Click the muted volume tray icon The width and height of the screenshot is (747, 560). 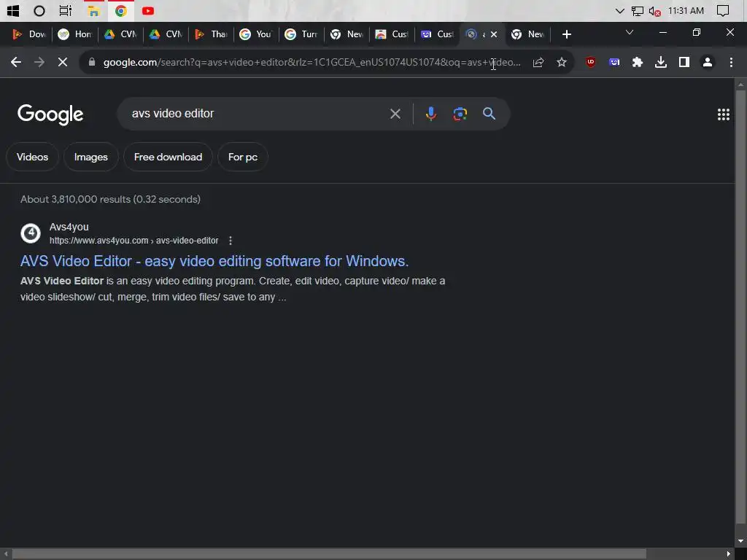click(x=654, y=11)
